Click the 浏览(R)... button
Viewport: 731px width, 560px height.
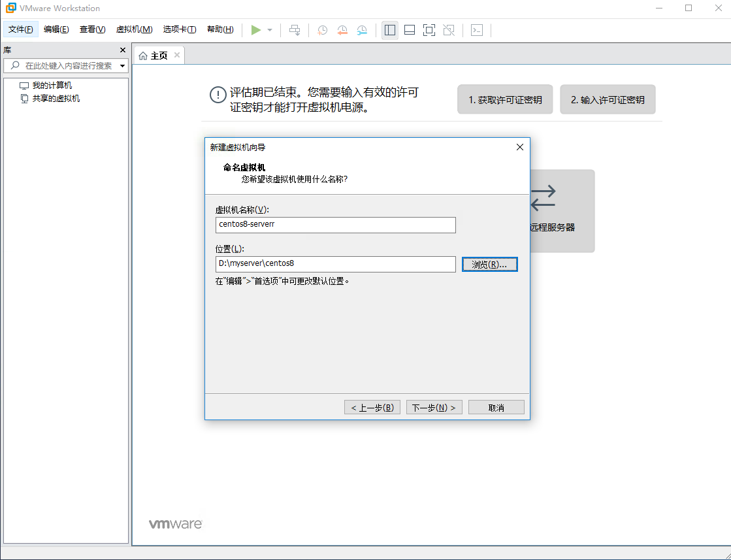pos(489,265)
